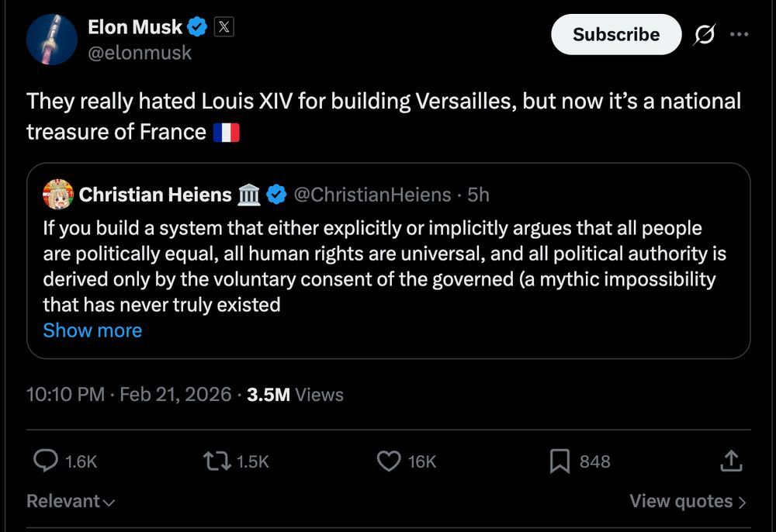Bookmark this post

559,461
